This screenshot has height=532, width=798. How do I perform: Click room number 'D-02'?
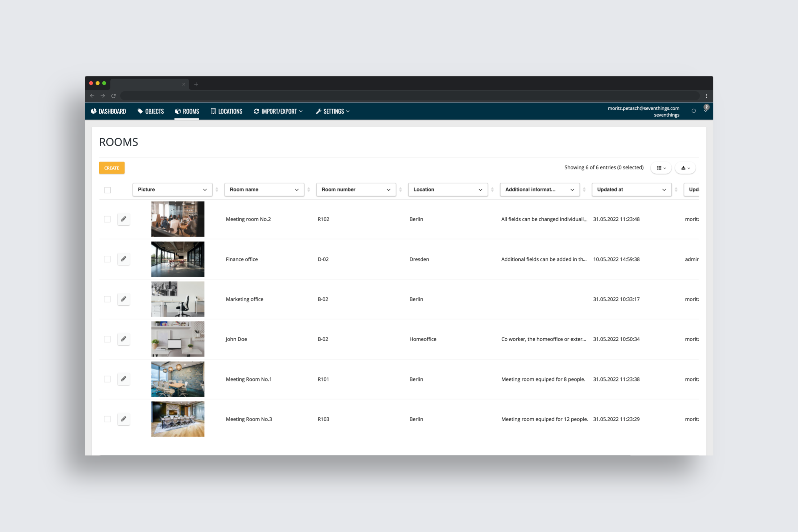[x=323, y=259]
